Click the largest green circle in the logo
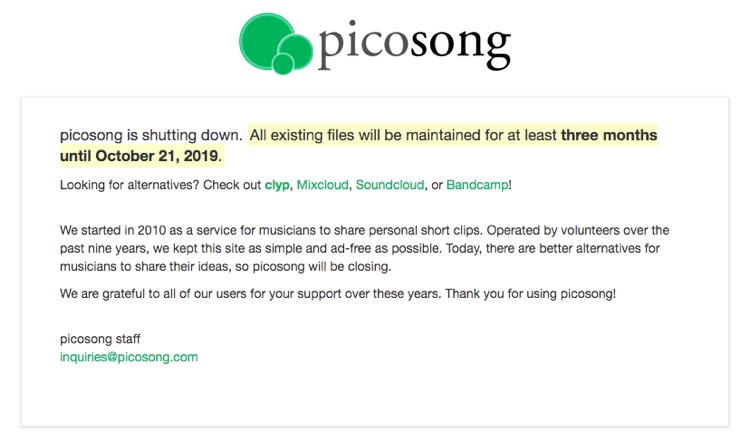The height and width of the screenshot is (443, 750). tap(265, 39)
